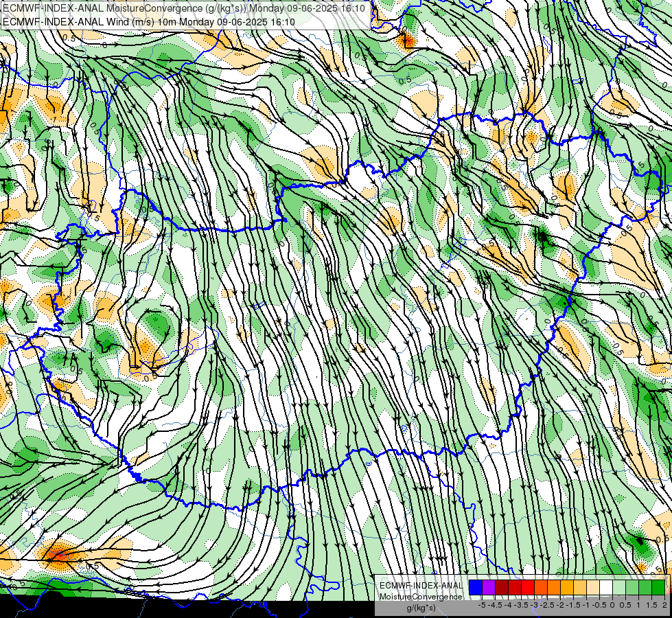The width and height of the screenshot is (672, 618).
Task: Click the -5 tick label on the legend
Action: pyautogui.click(x=482, y=605)
